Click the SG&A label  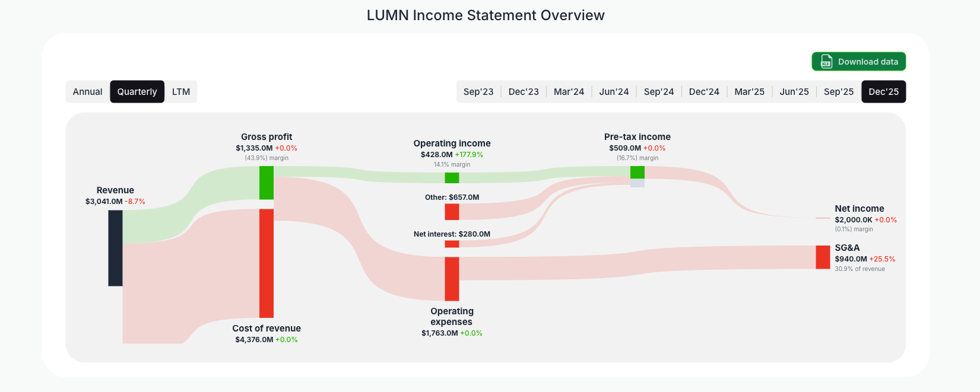(847, 248)
